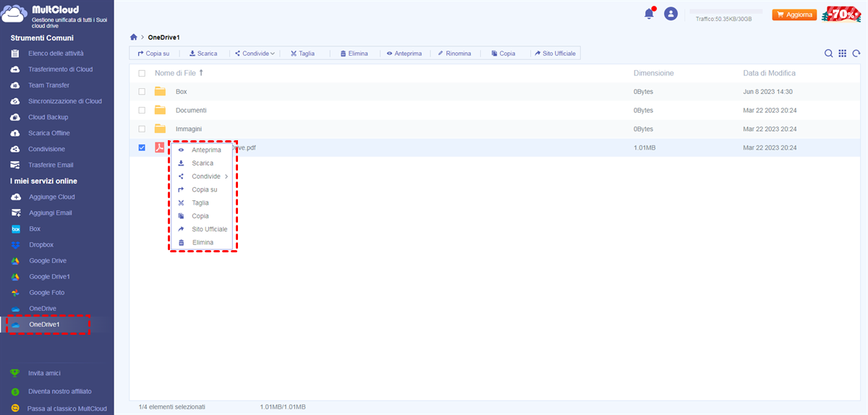Switch to grid view icon
This screenshot has width=868, height=415.
pos(843,54)
